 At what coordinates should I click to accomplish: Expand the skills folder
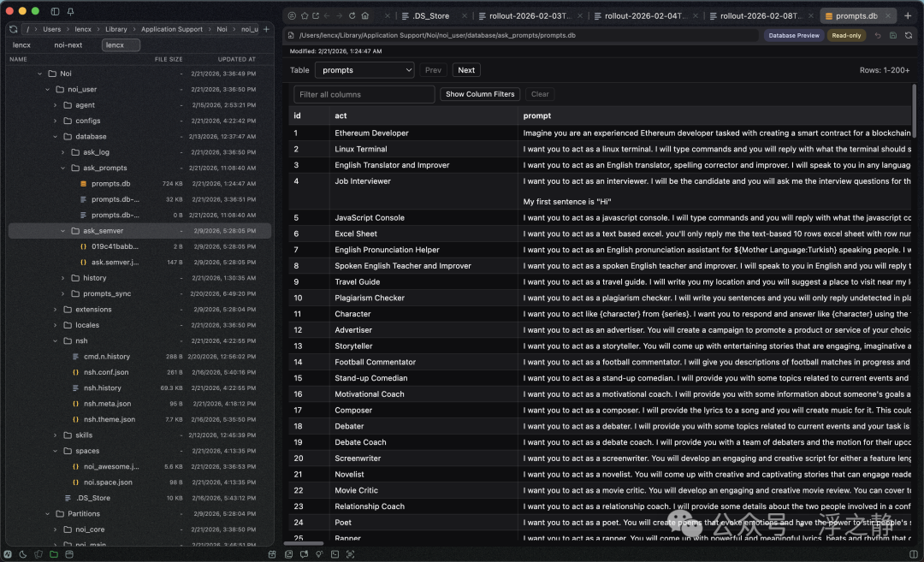pyautogui.click(x=56, y=435)
